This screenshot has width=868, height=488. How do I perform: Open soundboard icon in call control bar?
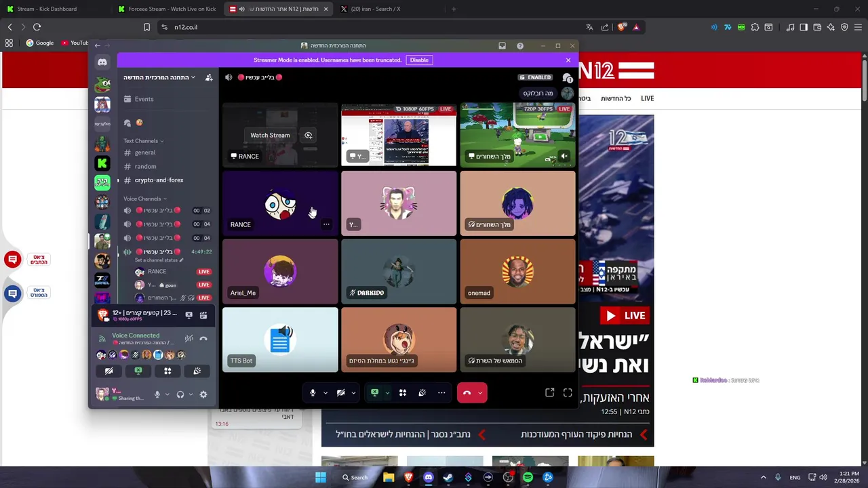coord(422,392)
